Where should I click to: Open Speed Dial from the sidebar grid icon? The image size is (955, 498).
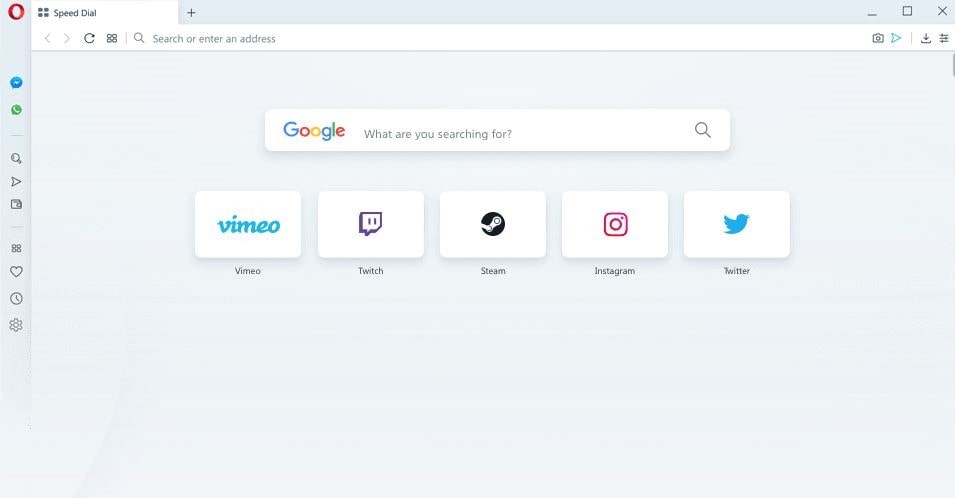16,248
